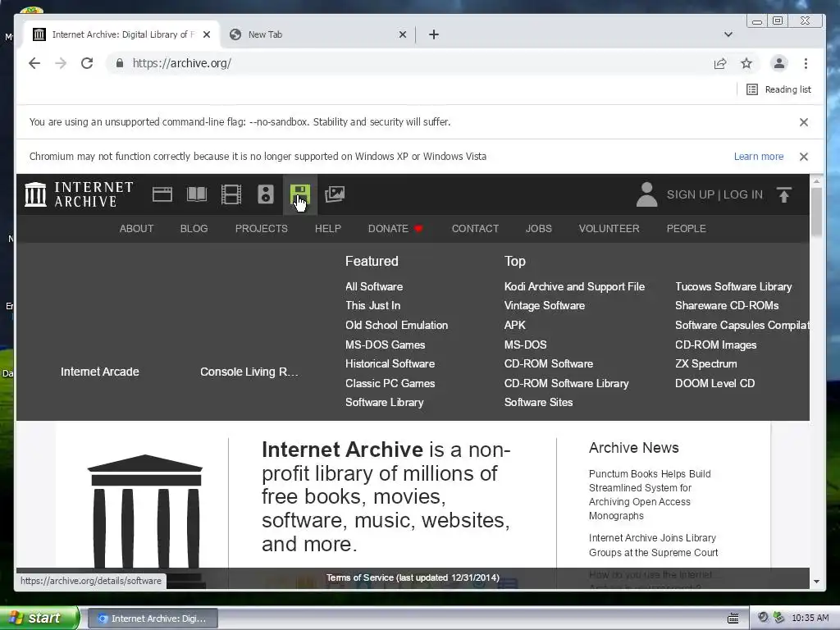Viewport: 840px width, 630px height.
Task: Open Historical Software link
Action: 390,363
